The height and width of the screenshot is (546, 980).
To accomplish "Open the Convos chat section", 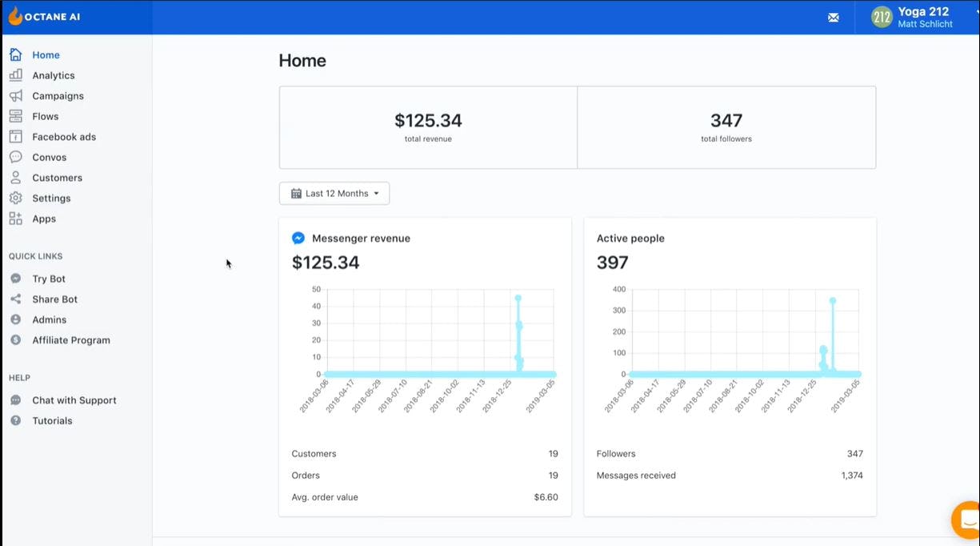I will [x=48, y=157].
